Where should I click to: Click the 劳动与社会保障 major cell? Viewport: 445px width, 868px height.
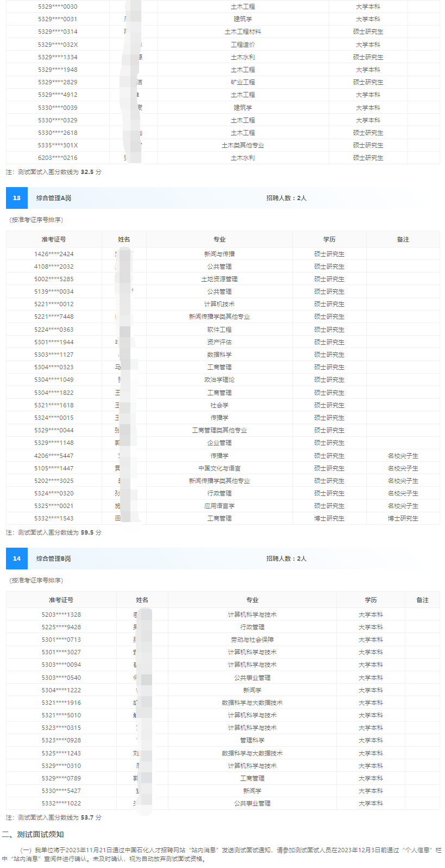coord(252,640)
